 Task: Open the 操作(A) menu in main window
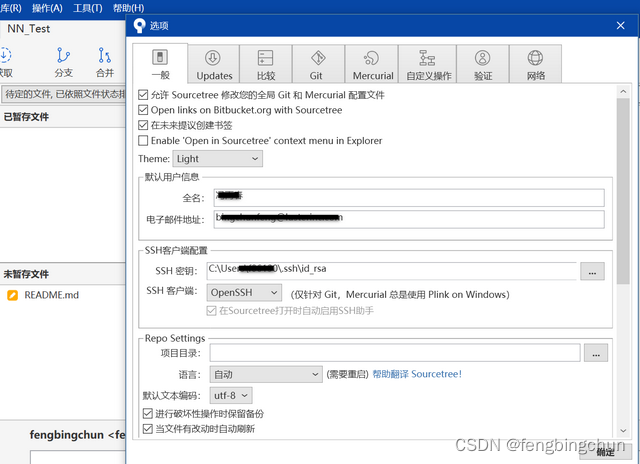coord(47,8)
